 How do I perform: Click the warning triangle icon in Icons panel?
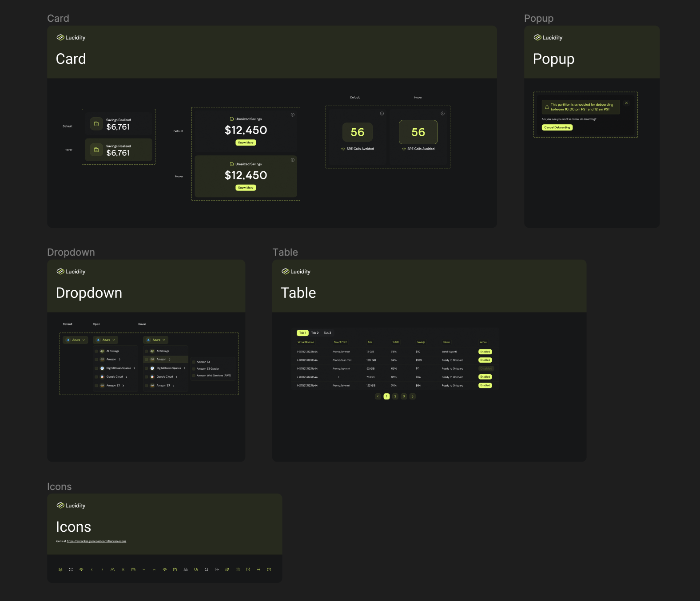pos(112,569)
